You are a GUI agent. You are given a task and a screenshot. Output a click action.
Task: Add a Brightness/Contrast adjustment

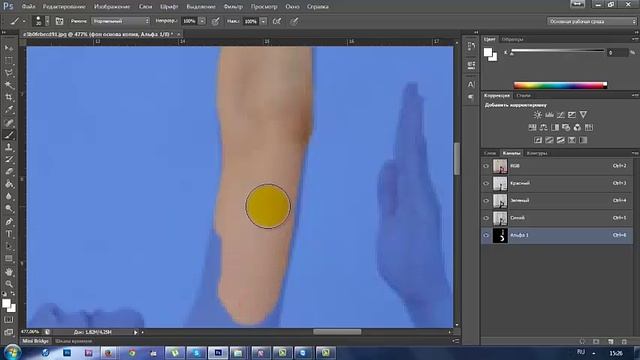538,115
